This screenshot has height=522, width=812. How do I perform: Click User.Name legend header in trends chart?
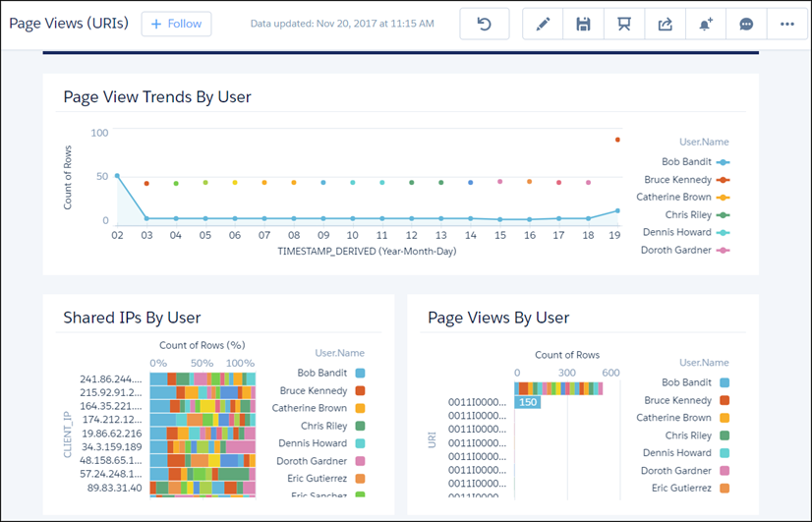[x=704, y=142]
